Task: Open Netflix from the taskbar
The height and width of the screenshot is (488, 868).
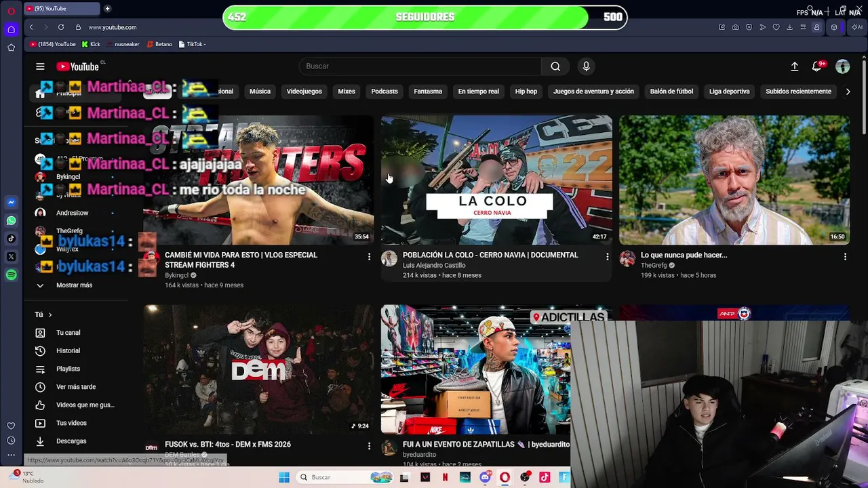Action: tap(445, 477)
